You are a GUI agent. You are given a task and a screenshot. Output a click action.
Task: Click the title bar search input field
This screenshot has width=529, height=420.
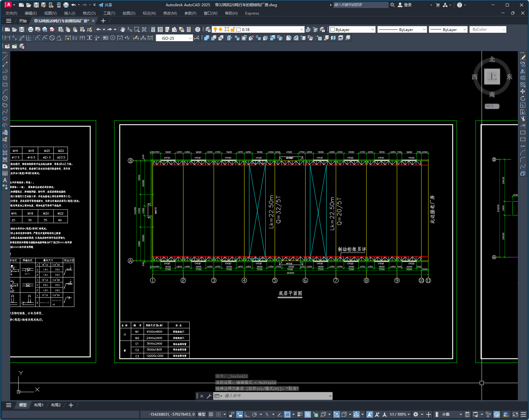(x=361, y=5)
